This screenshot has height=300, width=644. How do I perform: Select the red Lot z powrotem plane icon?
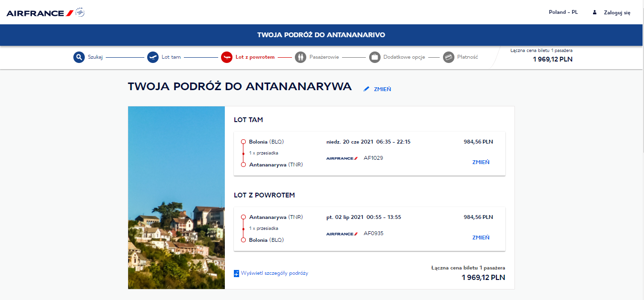(227, 57)
